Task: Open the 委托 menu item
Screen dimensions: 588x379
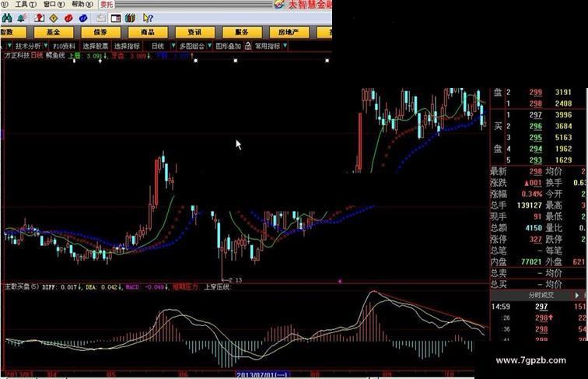Action: click(107, 5)
